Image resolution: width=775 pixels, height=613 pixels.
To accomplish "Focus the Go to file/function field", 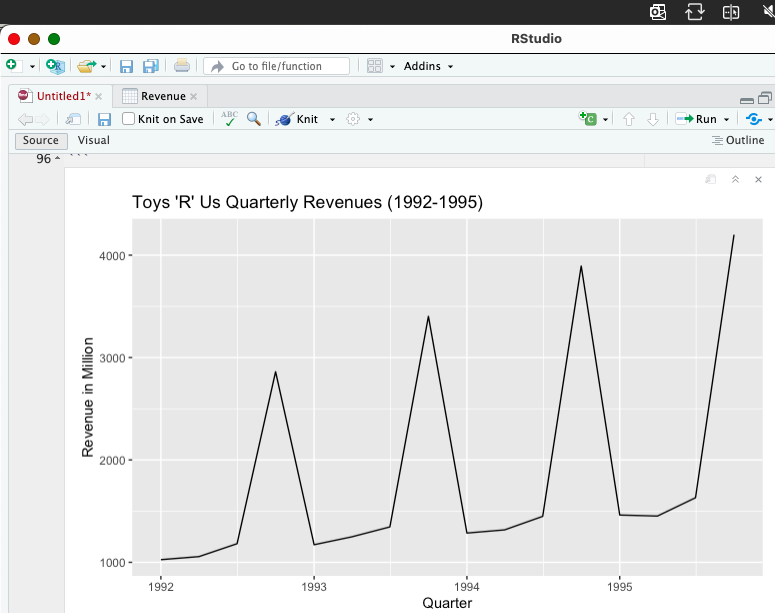I will tap(276, 66).
